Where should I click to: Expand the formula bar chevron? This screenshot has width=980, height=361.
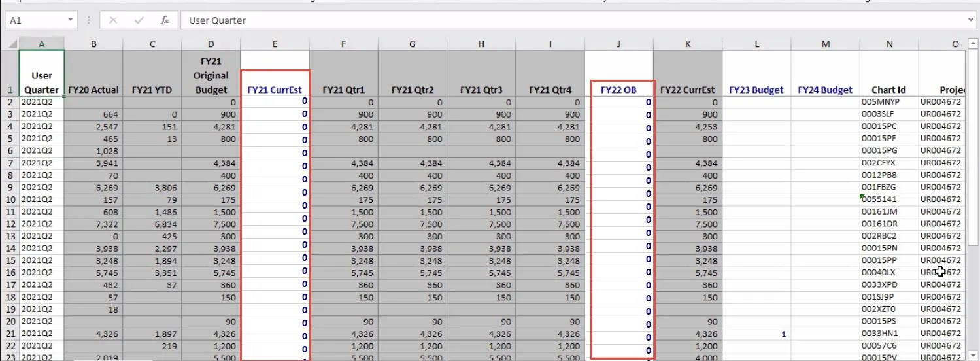coord(971,20)
